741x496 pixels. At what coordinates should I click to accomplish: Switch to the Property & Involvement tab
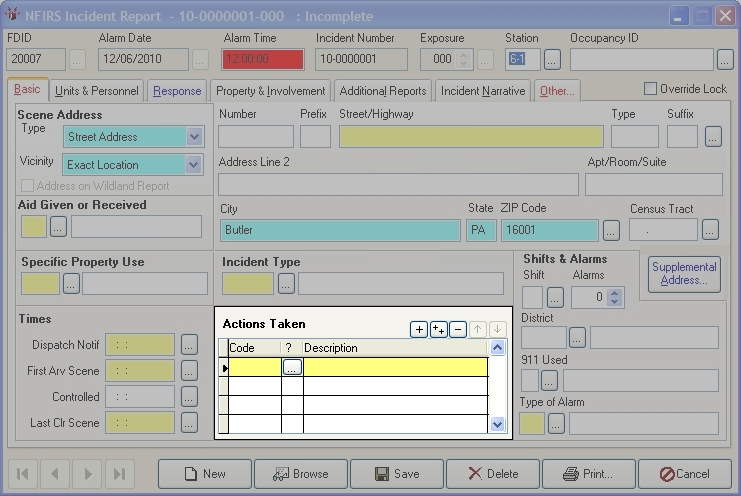point(270,91)
